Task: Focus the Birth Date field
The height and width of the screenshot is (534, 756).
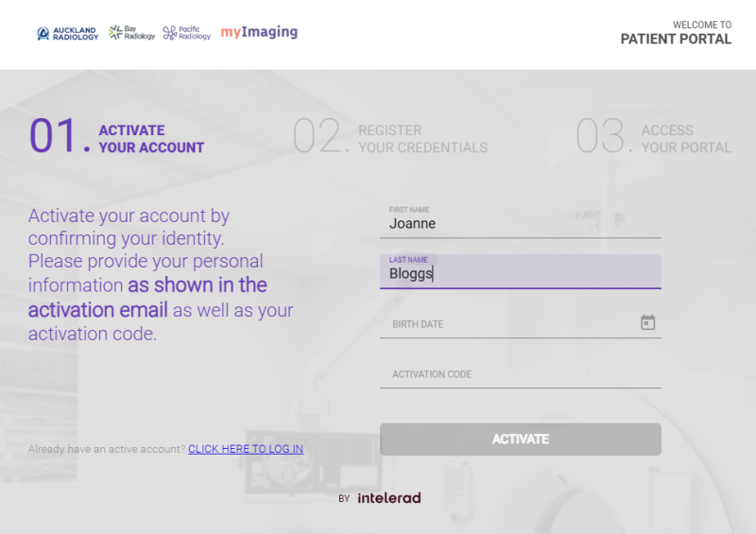Action: point(510,324)
